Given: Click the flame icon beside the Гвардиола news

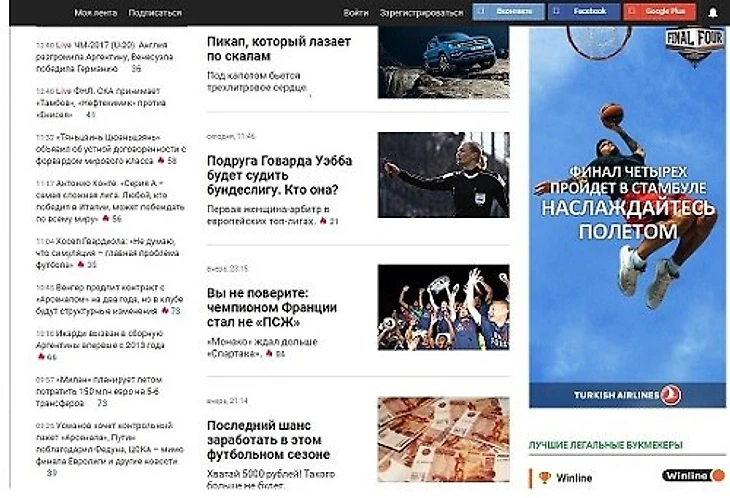Looking at the screenshot, I should click(81, 264).
